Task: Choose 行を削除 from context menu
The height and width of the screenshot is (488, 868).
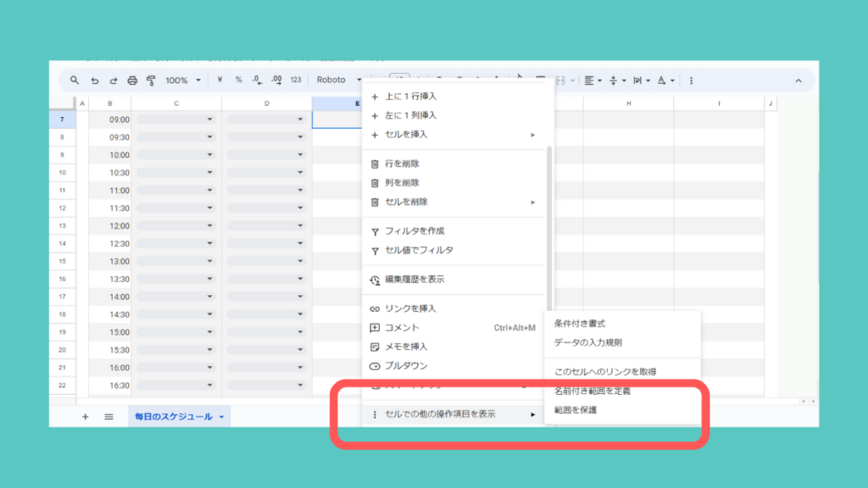Action: 403,164
